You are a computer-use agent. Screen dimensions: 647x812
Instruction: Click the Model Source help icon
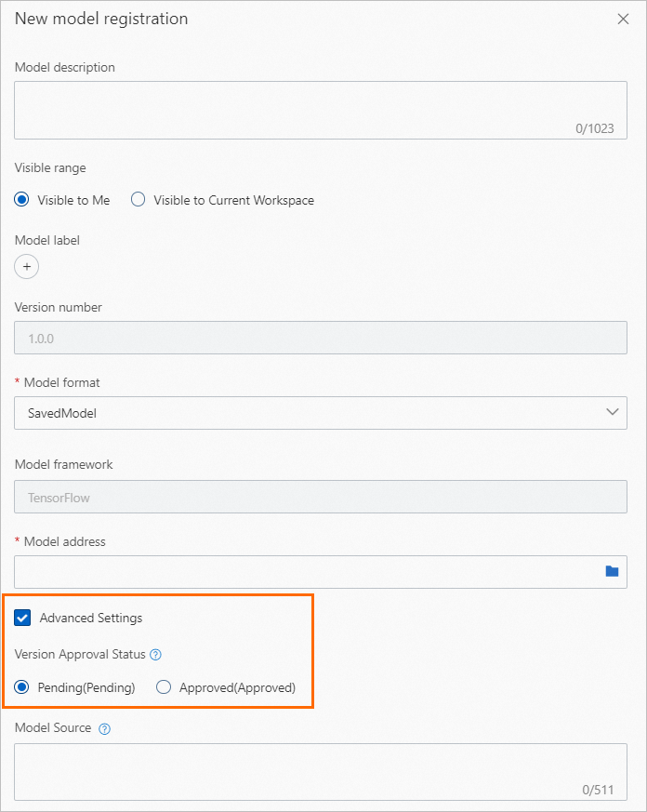[104, 729]
